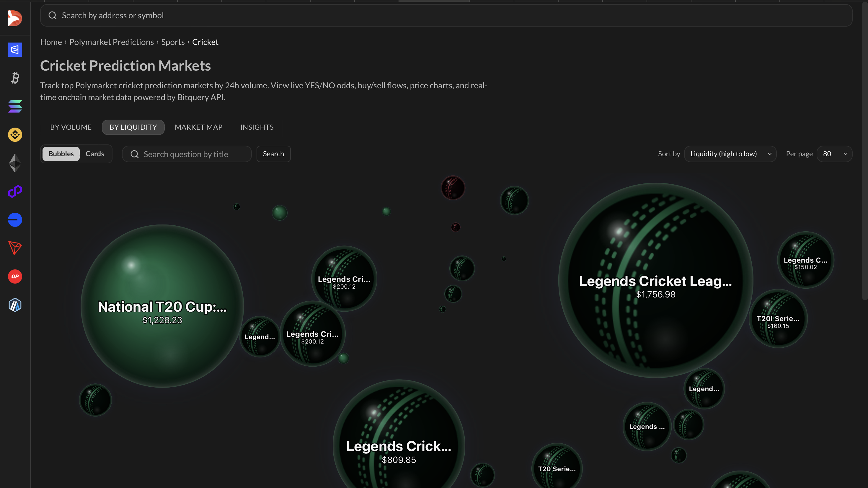Expand the Per page 80 dropdown
Screen dimensions: 868x488
834,154
